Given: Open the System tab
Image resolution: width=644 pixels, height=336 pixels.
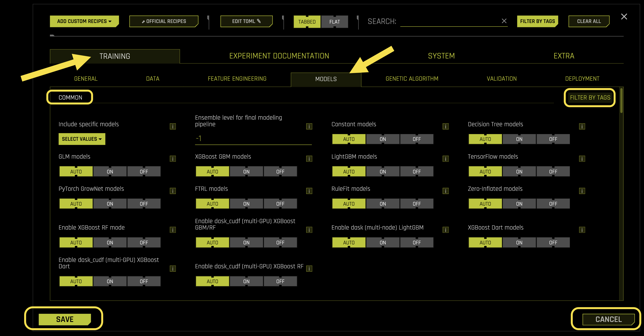Looking at the screenshot, I should [x=441, y=56].
